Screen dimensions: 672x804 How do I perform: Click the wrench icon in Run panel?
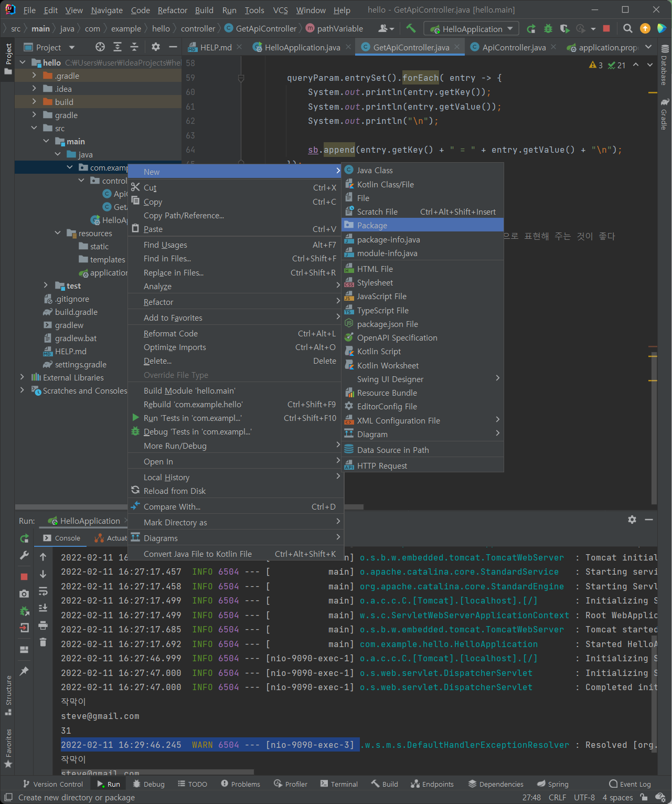[x=24, y=555]
